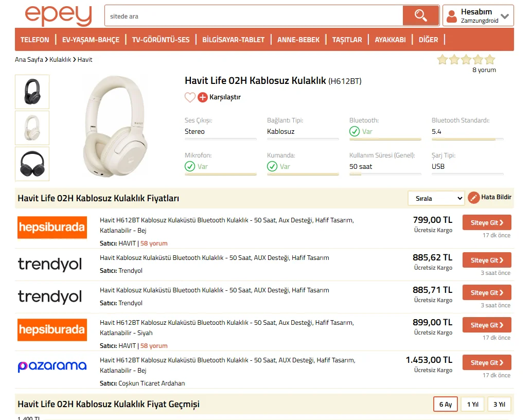
Task: Go to Havit breadcrumb link
Action: (x=85, y=60)
